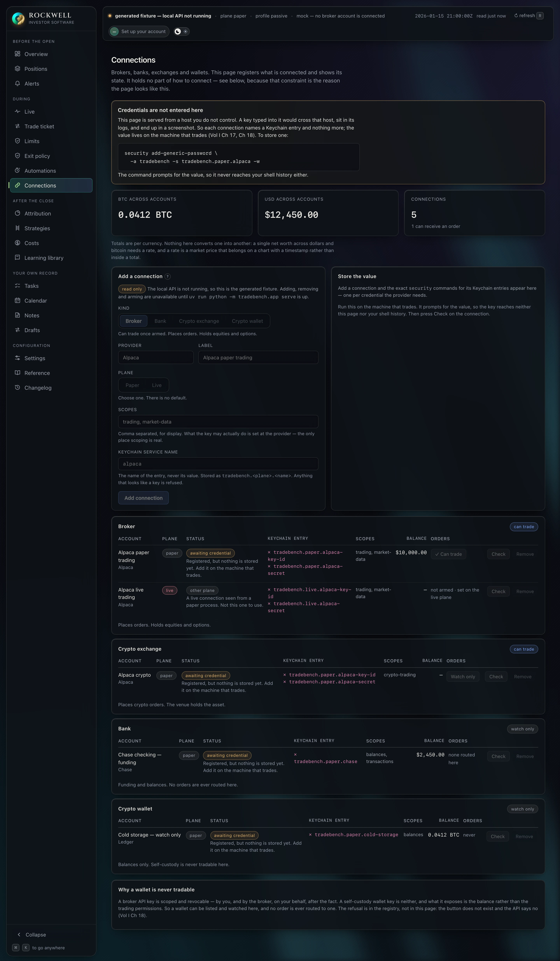560x961 pixels.
Task: Open Tasks via its checklist icon
Action: pyautogui.click(x=17, y=286)
